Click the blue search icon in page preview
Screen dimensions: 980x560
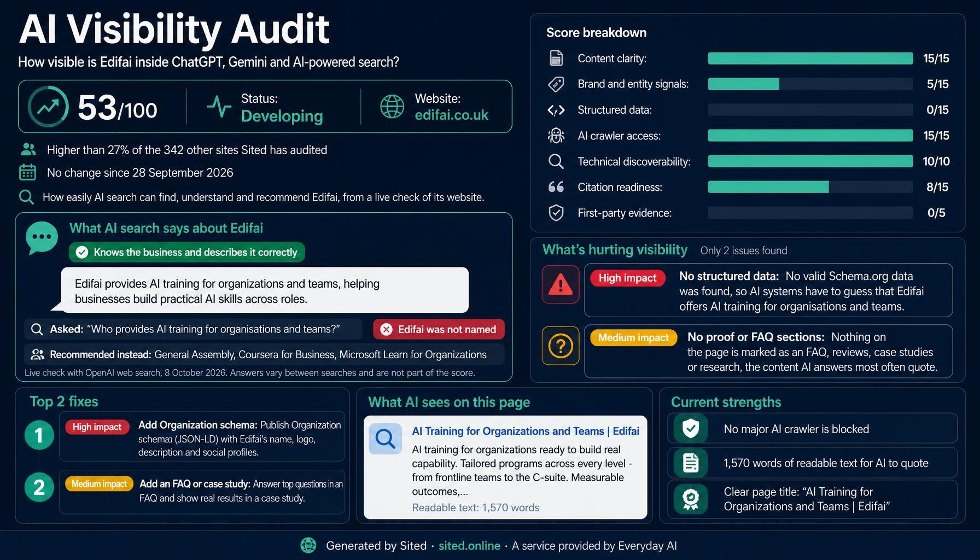pyautogui.click(x=385, y=439)
